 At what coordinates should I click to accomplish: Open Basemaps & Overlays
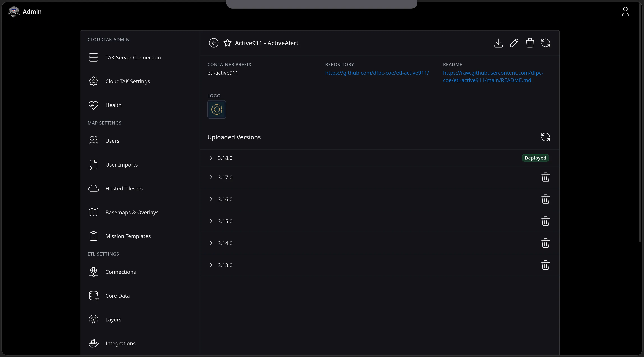click(x=140, y=212)
